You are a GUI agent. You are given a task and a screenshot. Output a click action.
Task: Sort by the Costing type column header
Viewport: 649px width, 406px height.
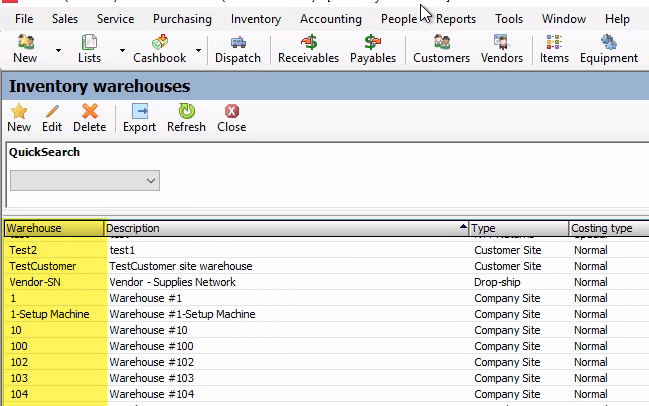tap(609, 228)
